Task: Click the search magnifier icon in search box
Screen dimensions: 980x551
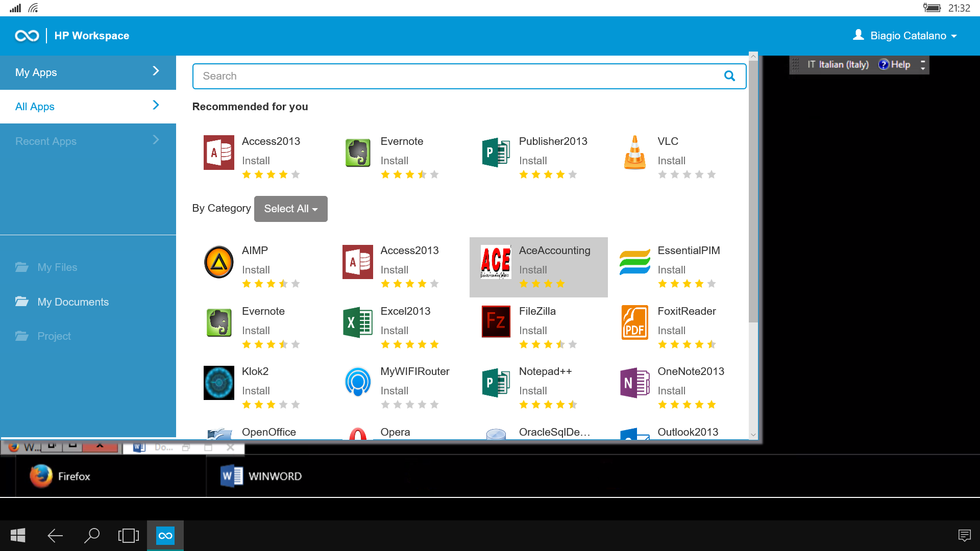Action: (x=729, y=76)
